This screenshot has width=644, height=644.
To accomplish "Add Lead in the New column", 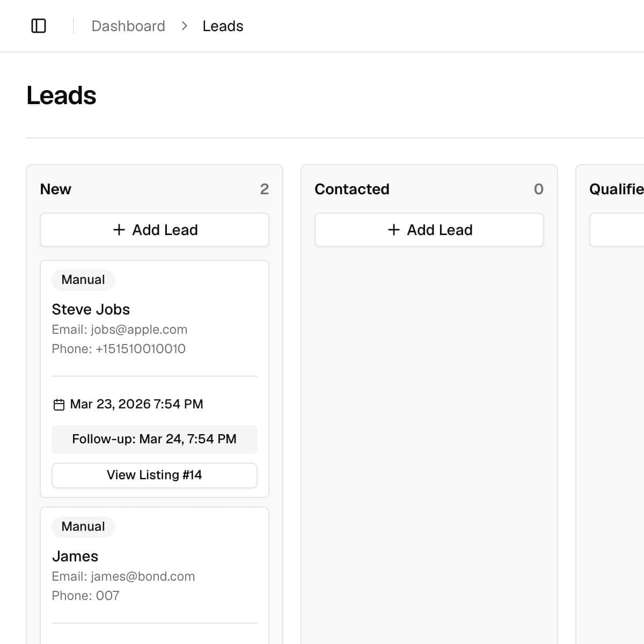I will tap(155, 230).
